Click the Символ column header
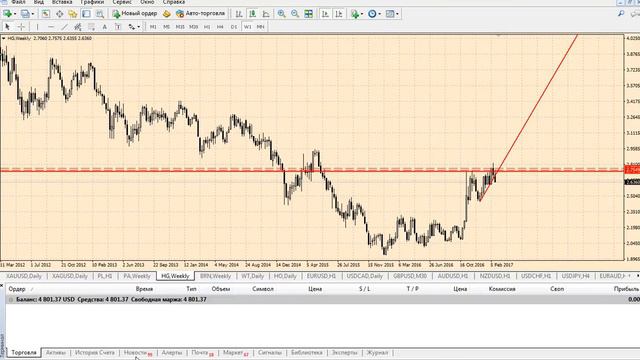 (262, 289)
